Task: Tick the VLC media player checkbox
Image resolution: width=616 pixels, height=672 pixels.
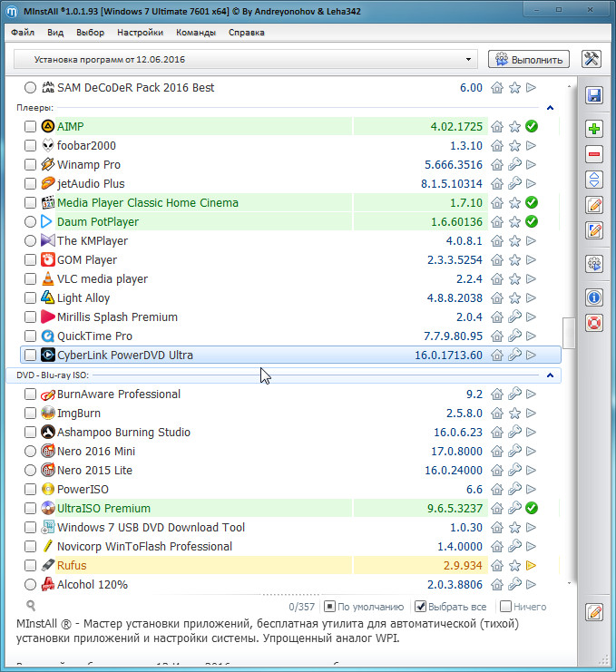Action: (x=30, y=279)
